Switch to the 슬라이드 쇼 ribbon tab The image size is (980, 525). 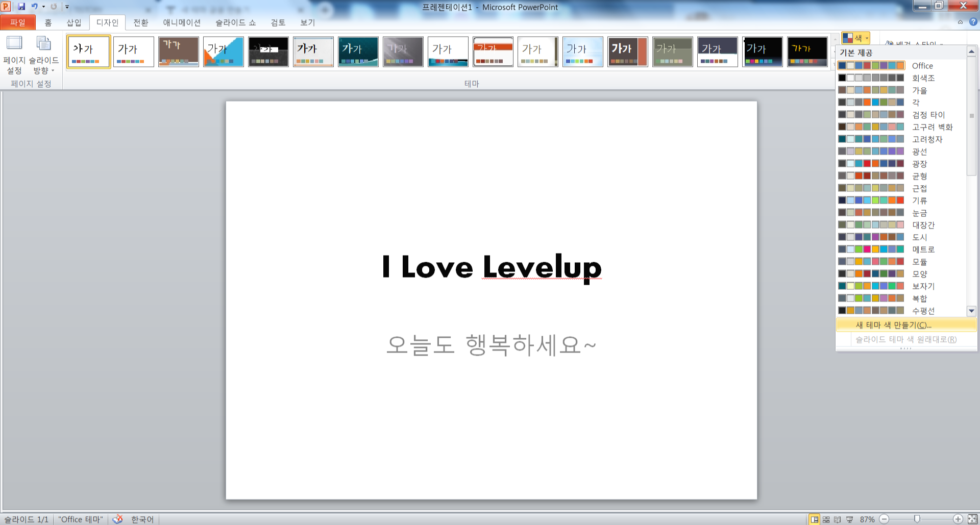coord(236,22)
